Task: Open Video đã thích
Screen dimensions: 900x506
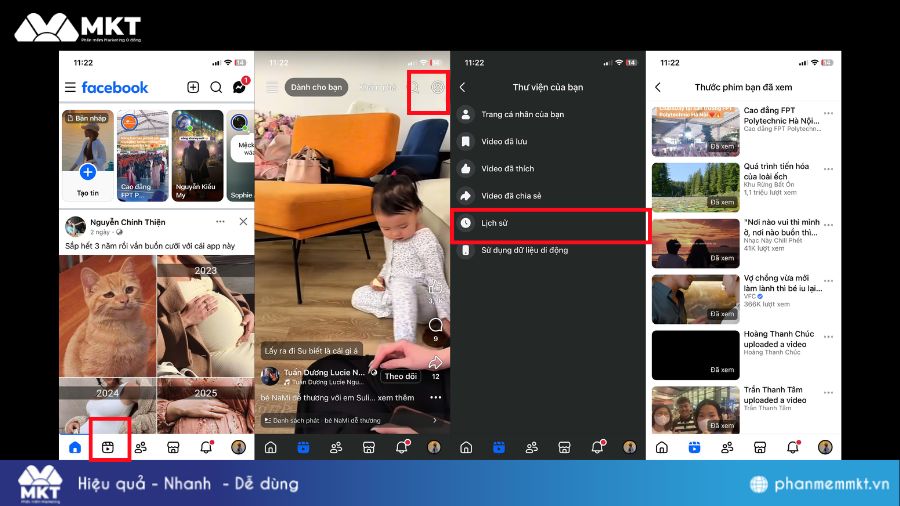Action: pyautogui.click(x=549, y=169)
